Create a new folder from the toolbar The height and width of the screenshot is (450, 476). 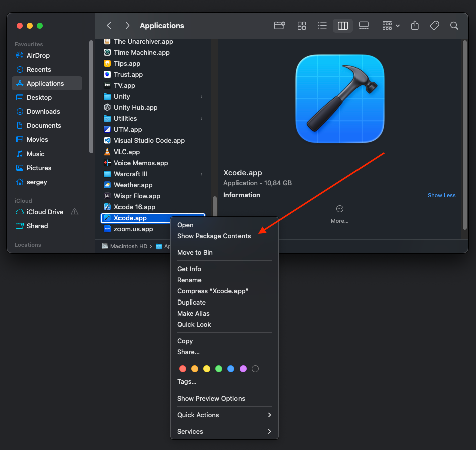279,26
